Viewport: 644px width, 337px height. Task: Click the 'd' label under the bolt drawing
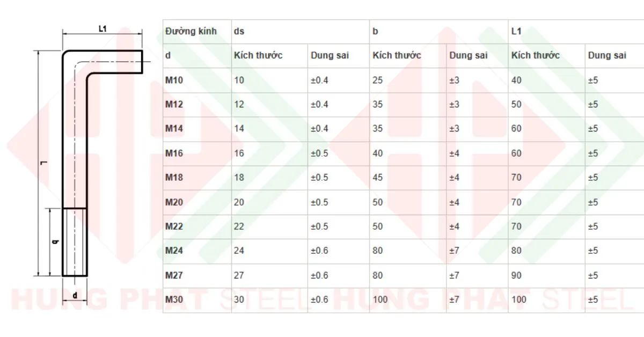tap(75, 295)
